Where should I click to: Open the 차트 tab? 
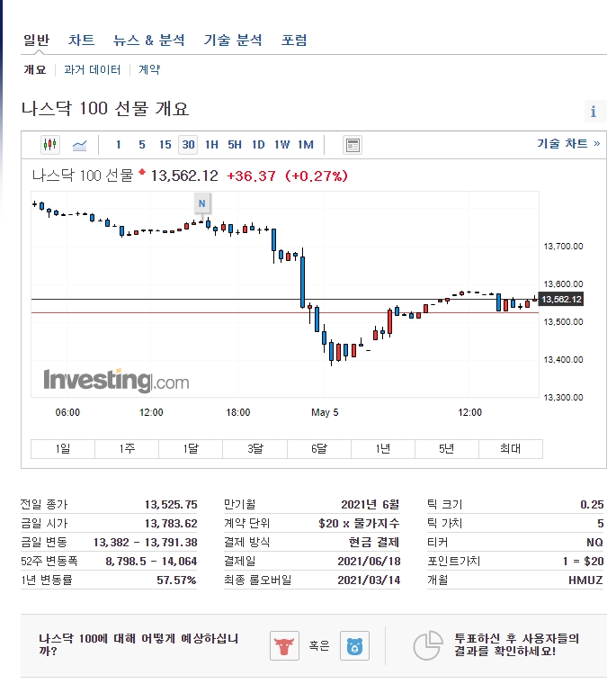point(81,40)
